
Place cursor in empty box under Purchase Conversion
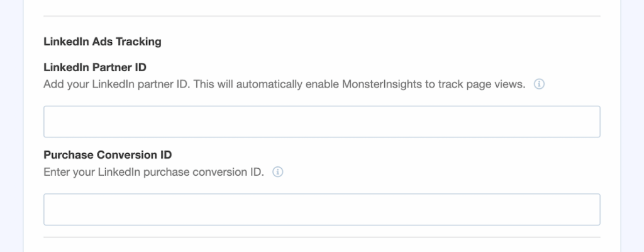321,210
